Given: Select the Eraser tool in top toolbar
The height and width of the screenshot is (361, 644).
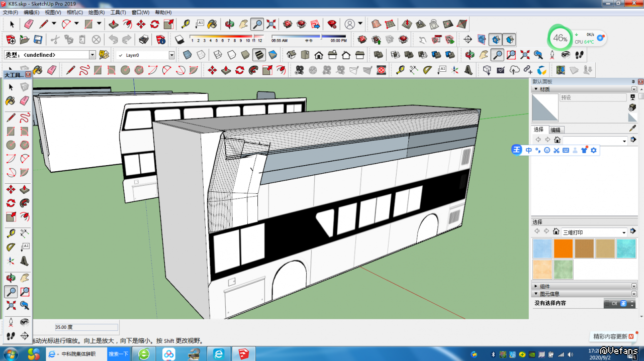Looking at the screenshot, I should (29, 24).
